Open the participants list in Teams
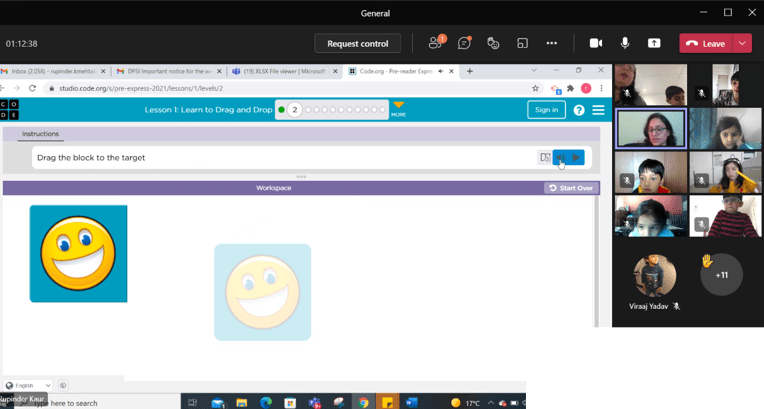The image size is (764, 409). coord(435,43)
